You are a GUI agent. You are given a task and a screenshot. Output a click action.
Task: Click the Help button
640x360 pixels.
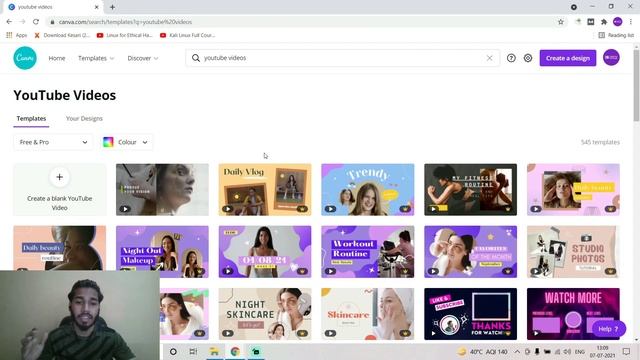coord(609,329)
